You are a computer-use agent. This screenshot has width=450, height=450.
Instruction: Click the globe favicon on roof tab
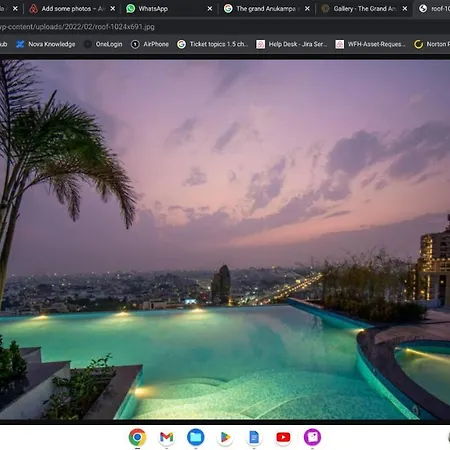coord(423,9)
